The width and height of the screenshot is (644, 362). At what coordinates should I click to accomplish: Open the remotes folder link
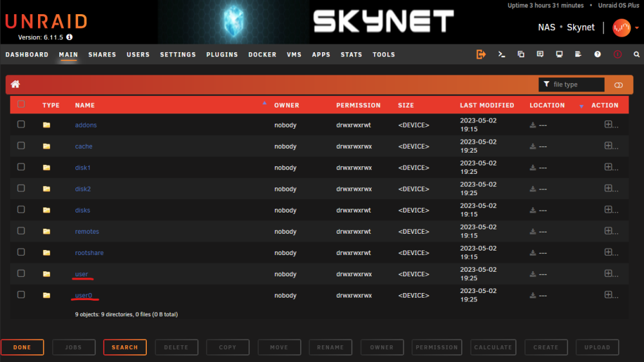(x=87, y=231)
